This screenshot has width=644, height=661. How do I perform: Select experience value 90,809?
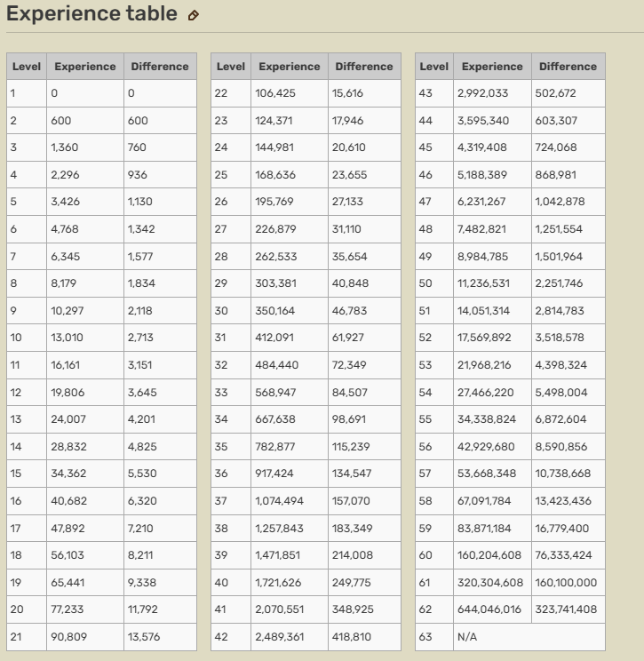tap(68, 637)
